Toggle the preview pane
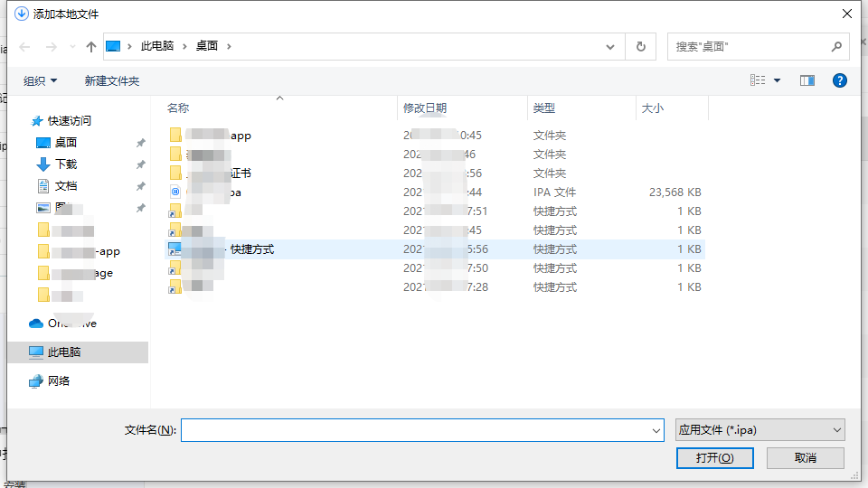The image size is (868, 488). coord(807,80)
